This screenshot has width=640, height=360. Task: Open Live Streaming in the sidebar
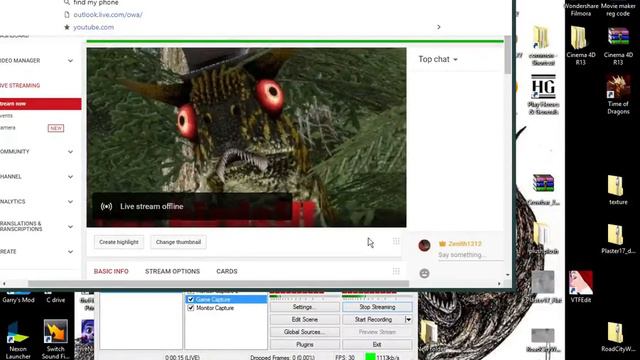[x=20, y=86]
